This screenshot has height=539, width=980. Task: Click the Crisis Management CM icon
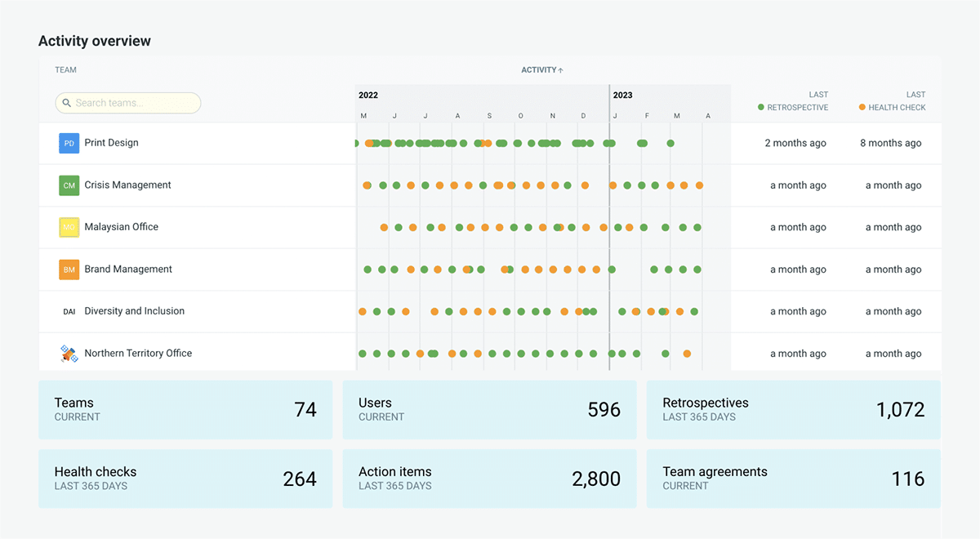[x=69, y=185]
